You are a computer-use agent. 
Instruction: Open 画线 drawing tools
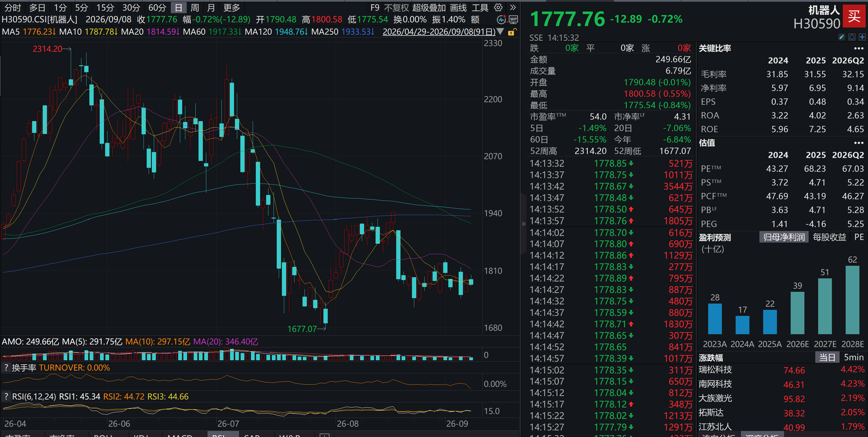pos(458,7)
